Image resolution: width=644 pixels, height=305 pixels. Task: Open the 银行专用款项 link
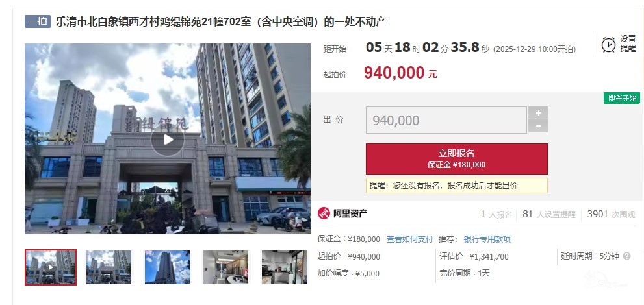click(x=487, y=239)
